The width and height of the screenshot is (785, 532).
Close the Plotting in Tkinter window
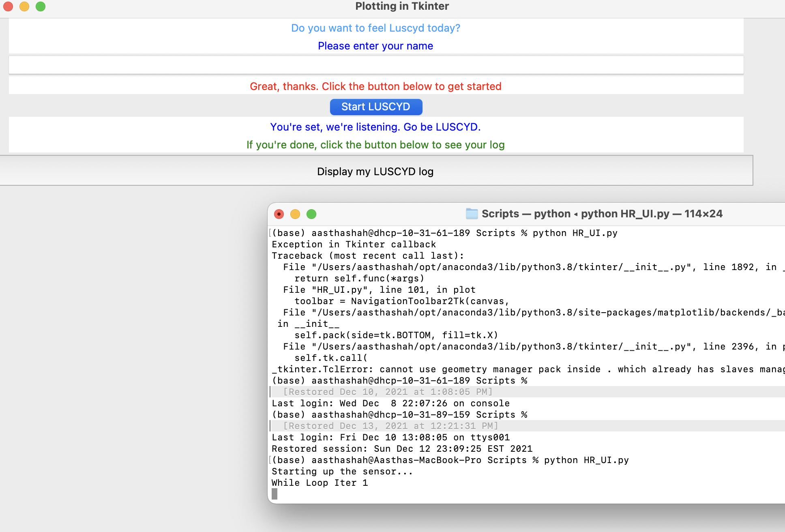[8, 6]
